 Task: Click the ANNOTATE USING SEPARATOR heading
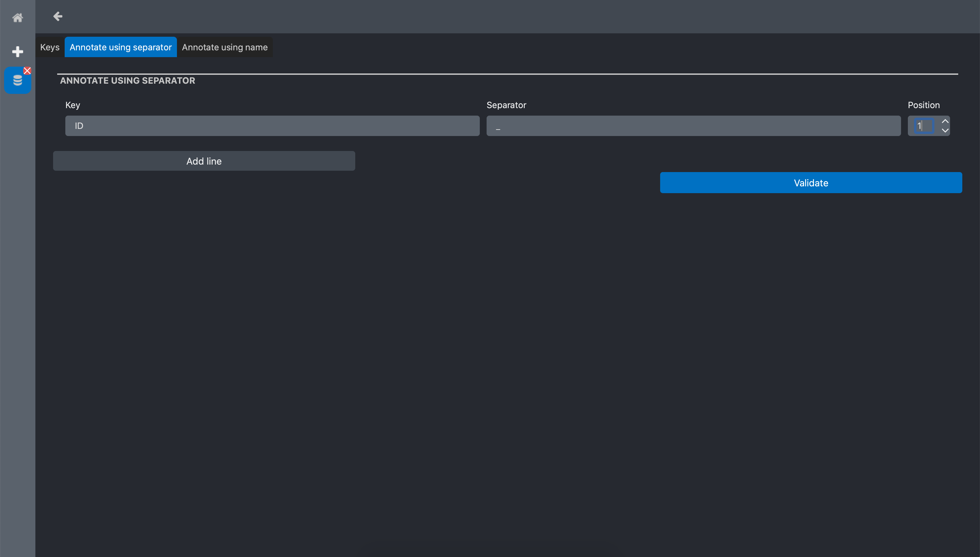[x=128, y=81]
